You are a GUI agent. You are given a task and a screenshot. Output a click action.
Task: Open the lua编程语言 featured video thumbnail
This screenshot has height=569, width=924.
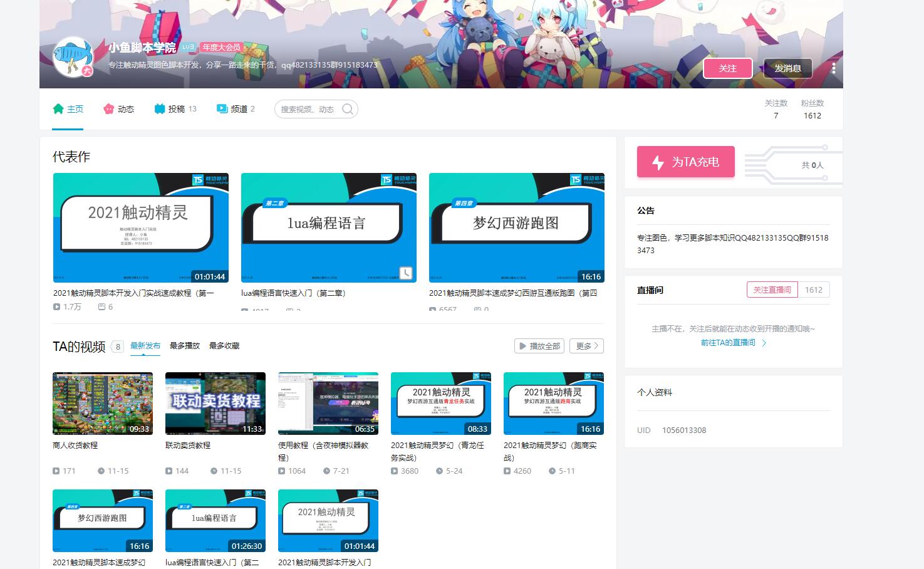329,228
